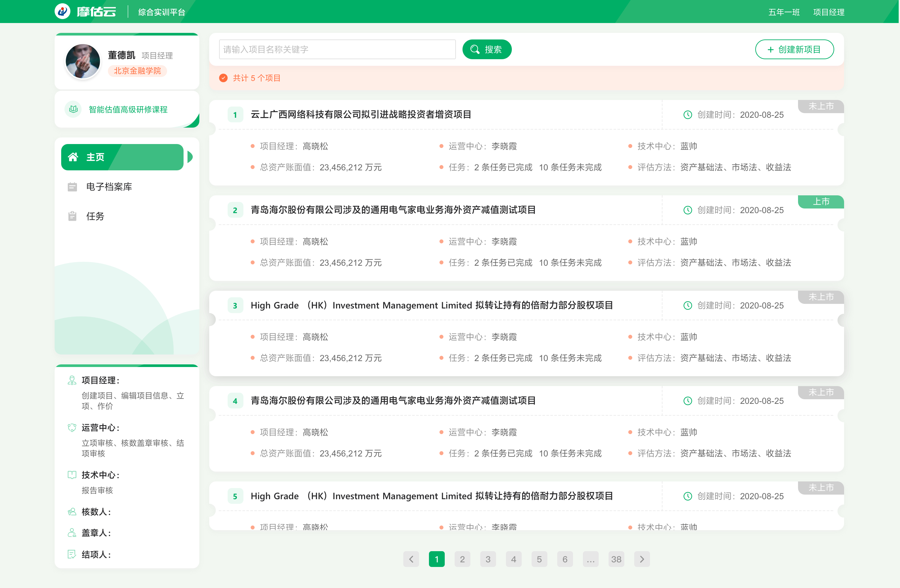The image size is (900, 588).
Task: Click the 创建新项目 button
Action: (794, 50)
